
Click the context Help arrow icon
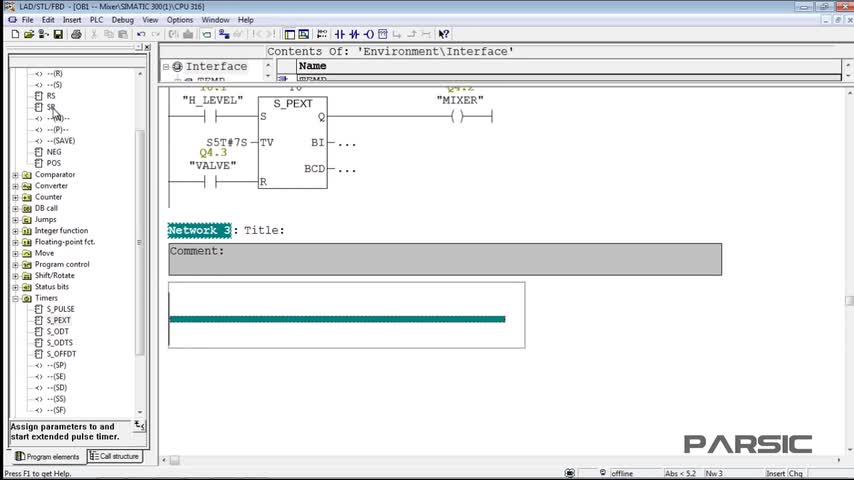tap(444, 34)
